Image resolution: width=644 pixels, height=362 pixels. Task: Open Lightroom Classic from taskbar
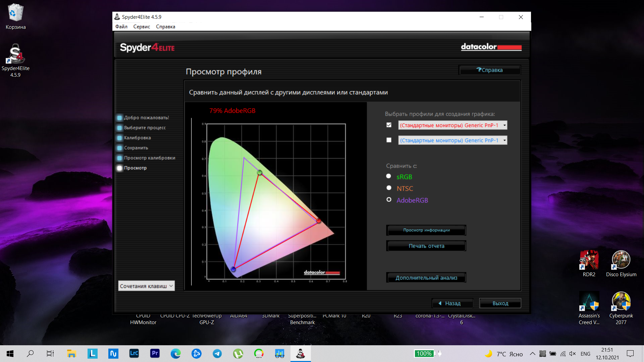click(134, 353)
